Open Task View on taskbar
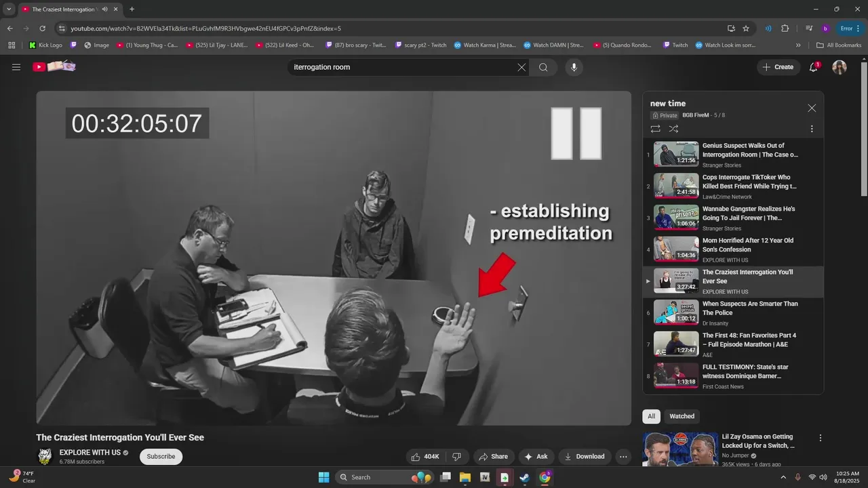This screenshot has width=868, height=488. click(x=446, y=477)
